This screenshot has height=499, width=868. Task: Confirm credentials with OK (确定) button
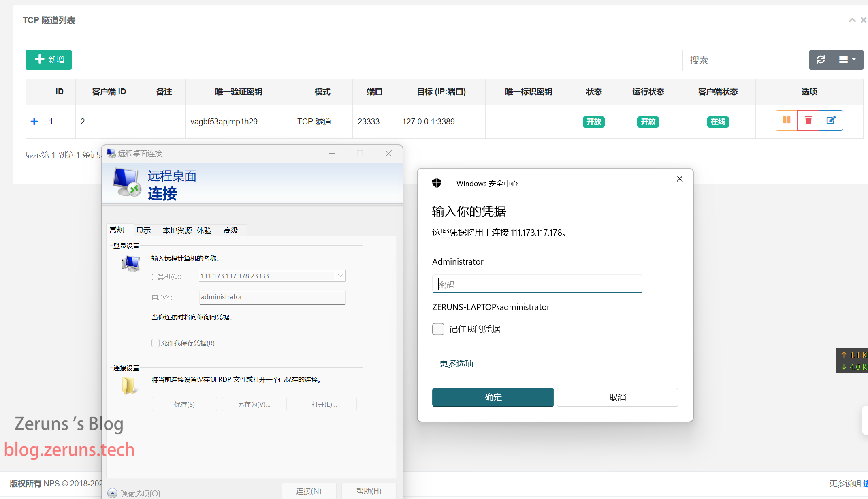[493, 397]
